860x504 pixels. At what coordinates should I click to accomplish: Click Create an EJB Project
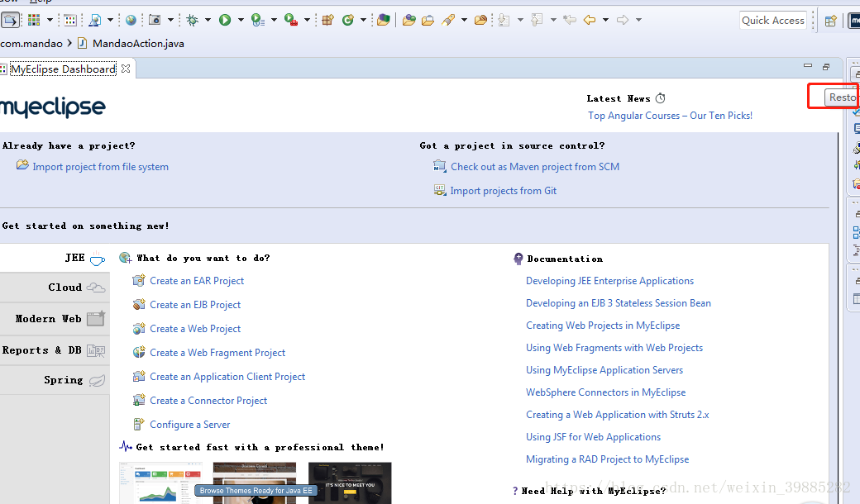[195, 305]
